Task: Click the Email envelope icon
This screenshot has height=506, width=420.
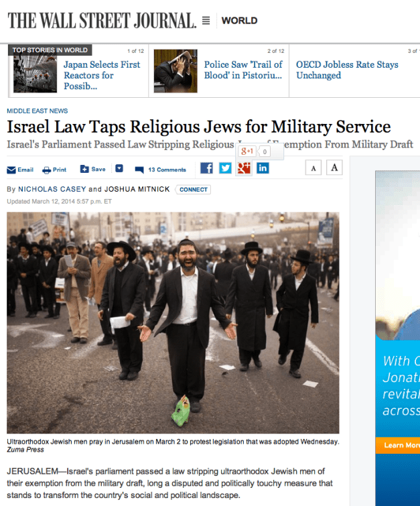Action: coord(11,170)
